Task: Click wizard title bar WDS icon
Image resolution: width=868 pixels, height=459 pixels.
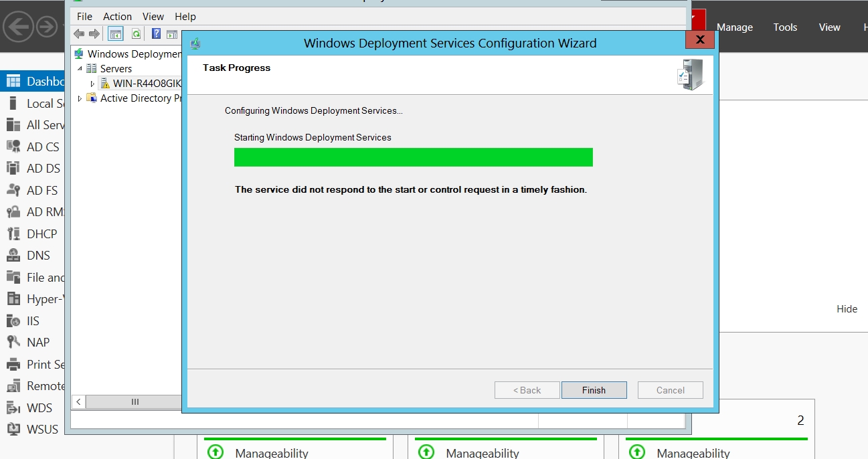Action: tap(195, 43)
